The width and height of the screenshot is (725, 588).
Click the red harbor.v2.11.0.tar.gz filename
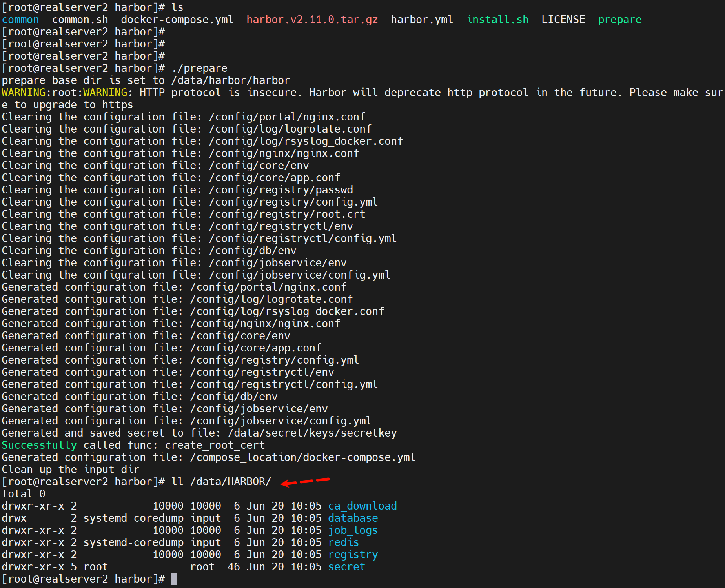(312, 20)
